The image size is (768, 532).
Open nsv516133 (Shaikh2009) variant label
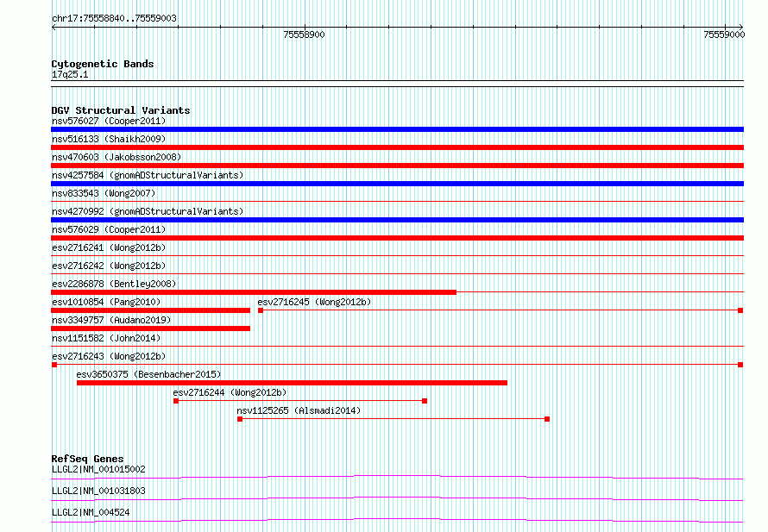point(109,139)
